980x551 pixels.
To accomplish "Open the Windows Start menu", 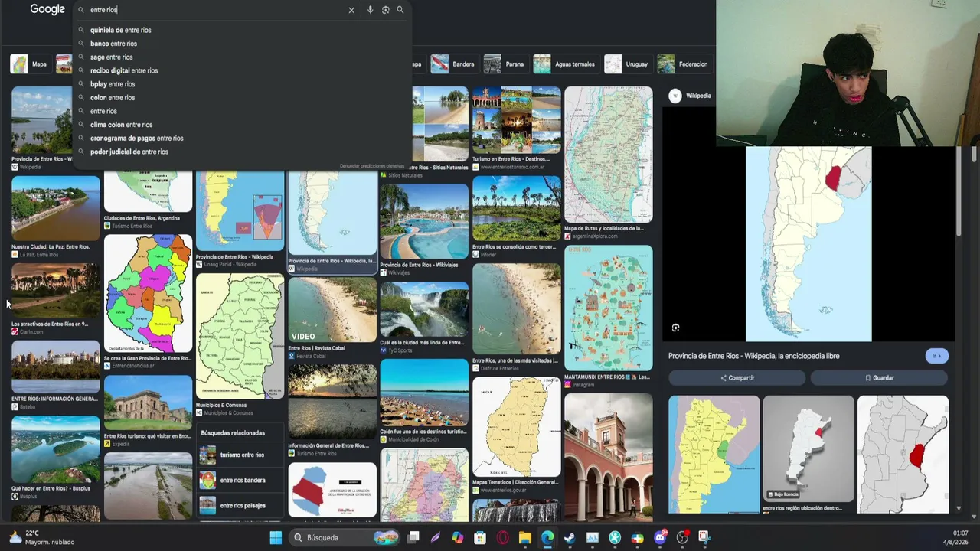I will pos(276,537).
